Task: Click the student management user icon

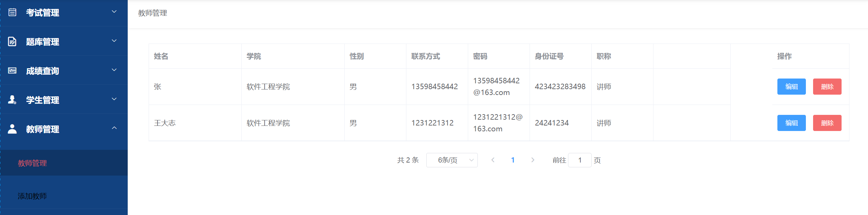Action: tap(12, 100)
